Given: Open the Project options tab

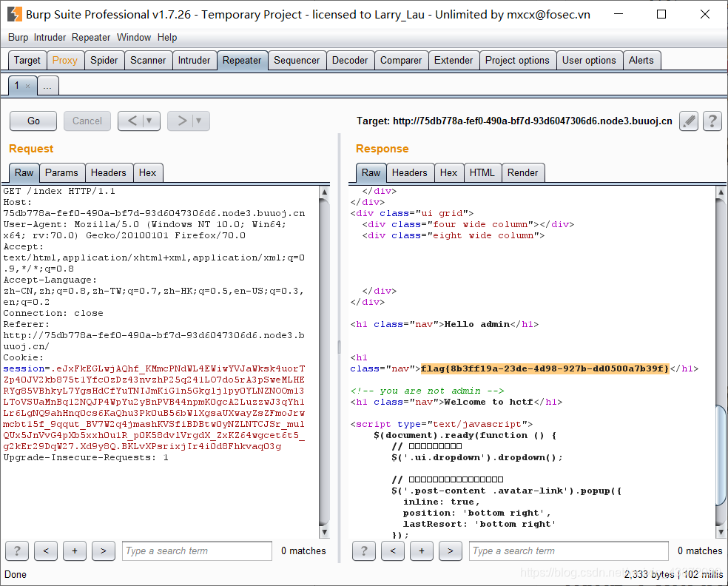Looking at the screenshot, I should 517,61.
